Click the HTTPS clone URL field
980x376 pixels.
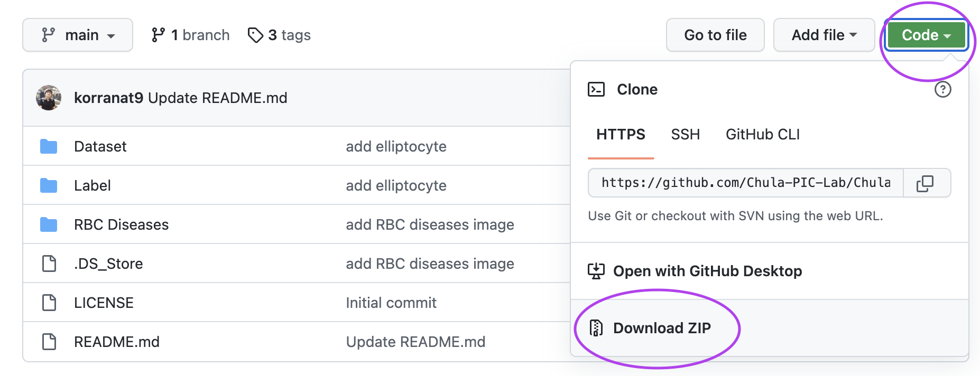click(x=746, y=183)
